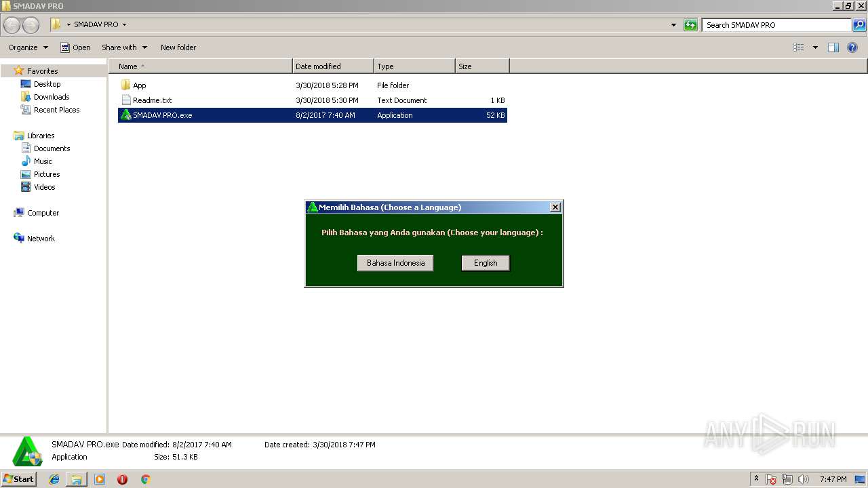
Task: Open the Organize dropdown menu
Action: point(28,47)
